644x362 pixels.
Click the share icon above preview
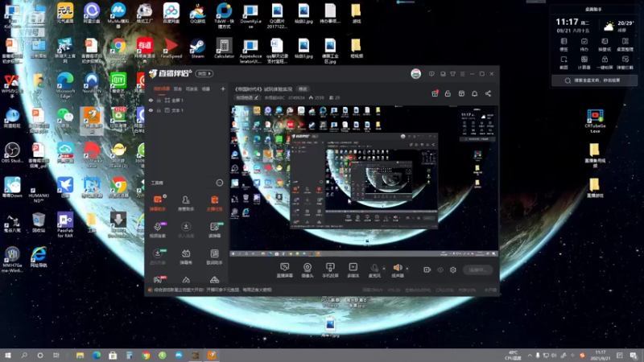coord(488,93)
